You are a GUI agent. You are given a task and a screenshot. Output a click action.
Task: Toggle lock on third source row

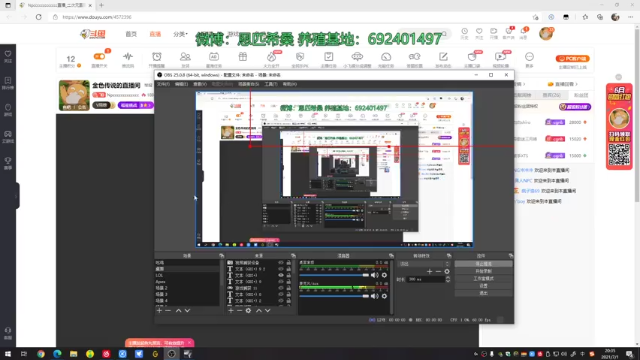coord(289,275)
